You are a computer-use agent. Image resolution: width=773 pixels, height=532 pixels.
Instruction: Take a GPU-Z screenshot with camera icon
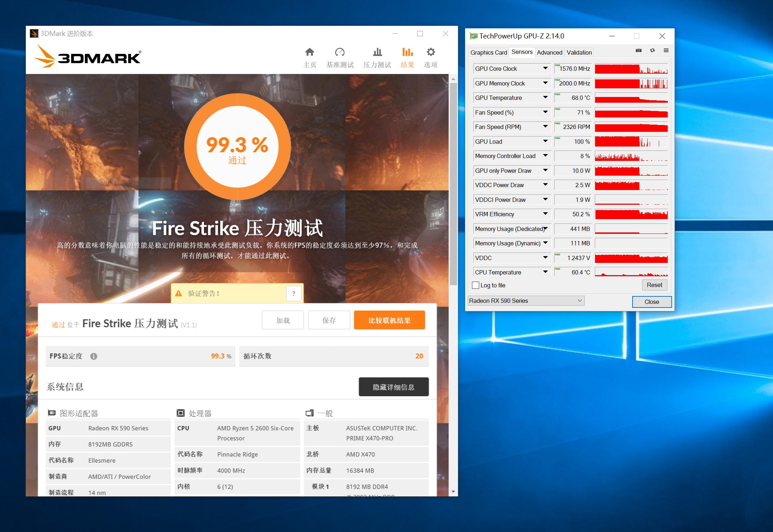click(639, 51)
